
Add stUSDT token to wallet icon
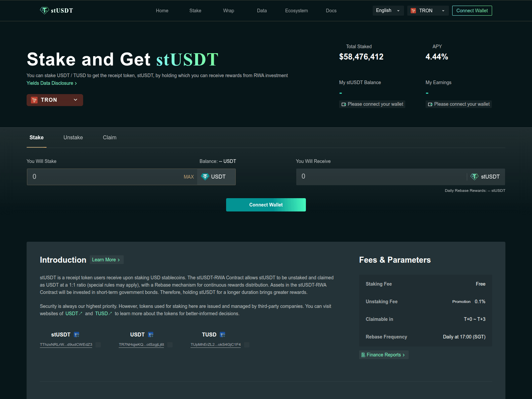click(76, 334)
